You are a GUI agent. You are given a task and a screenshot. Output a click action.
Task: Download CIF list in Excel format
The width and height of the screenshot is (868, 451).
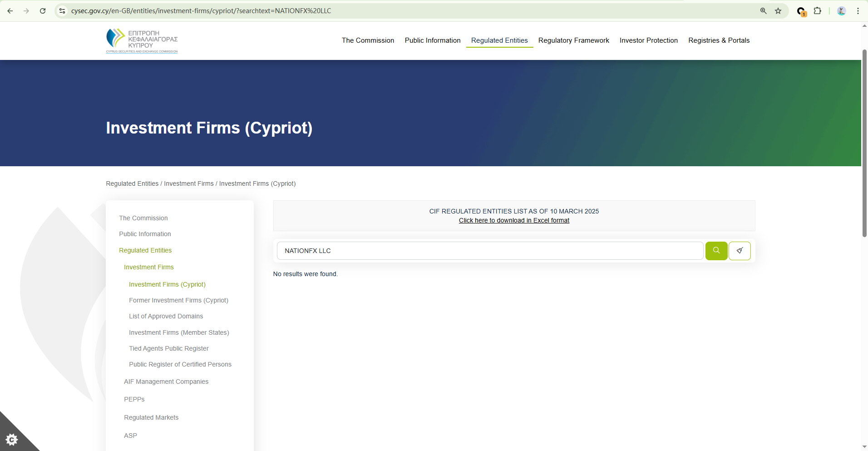coord(514,220)
